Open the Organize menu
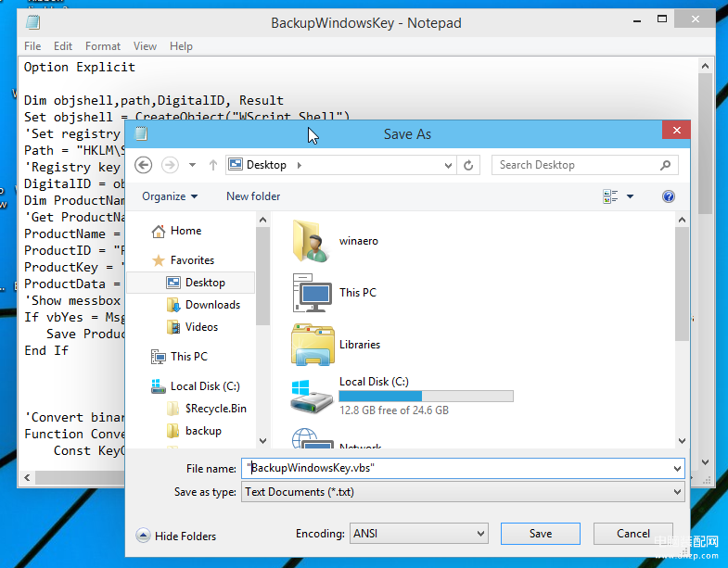This screenshot has width=728, height=568. [170, 196]
